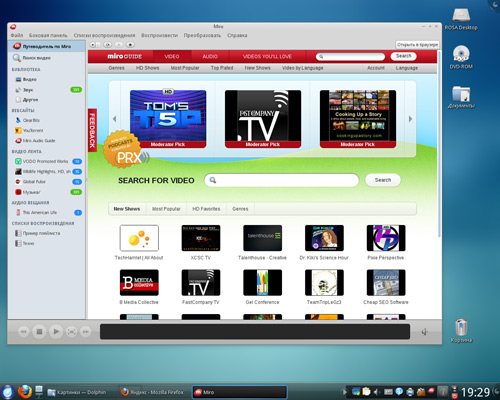Open the Корзина trash desktop icon

click(x=461, y=330)
